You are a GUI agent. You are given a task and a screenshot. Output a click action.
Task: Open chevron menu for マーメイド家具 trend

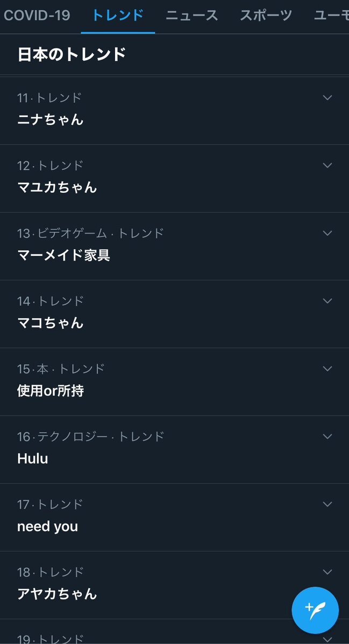point(327,233)
